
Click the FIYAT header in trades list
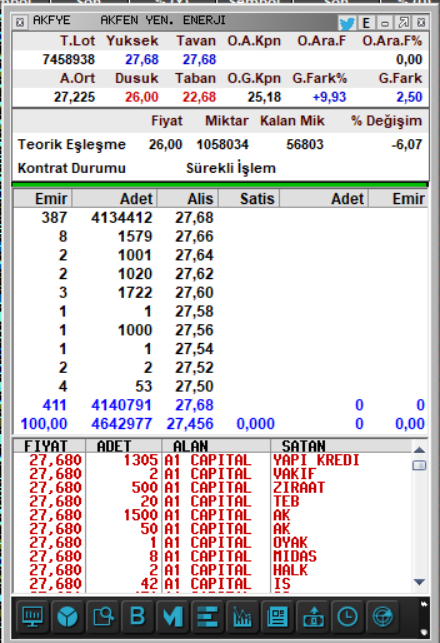tap(49, 446)
